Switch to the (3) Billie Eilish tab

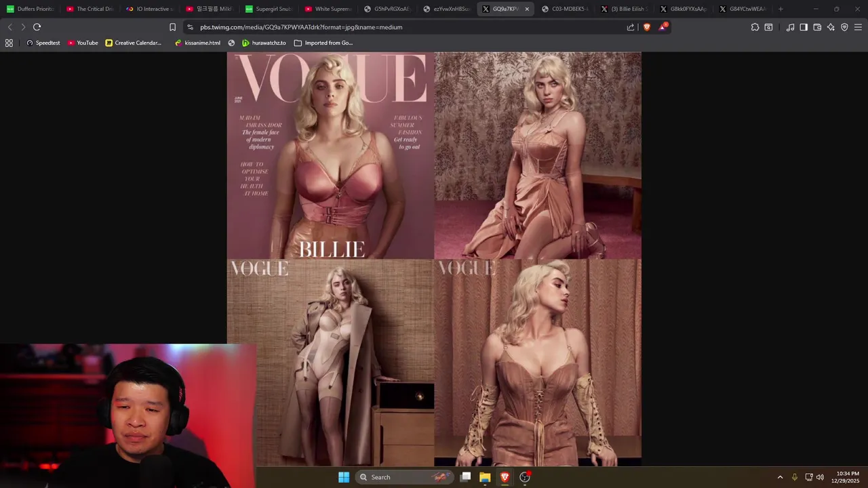click(626, 9)
